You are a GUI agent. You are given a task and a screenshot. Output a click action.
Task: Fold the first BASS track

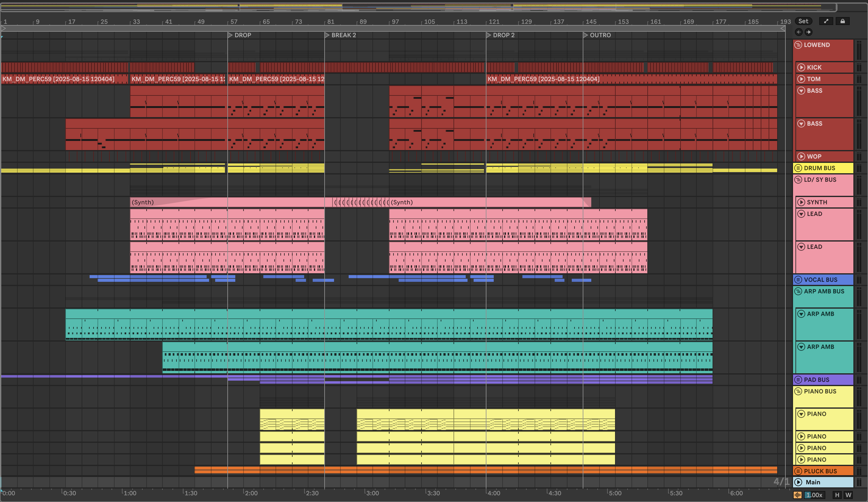[x=801, y=91]
